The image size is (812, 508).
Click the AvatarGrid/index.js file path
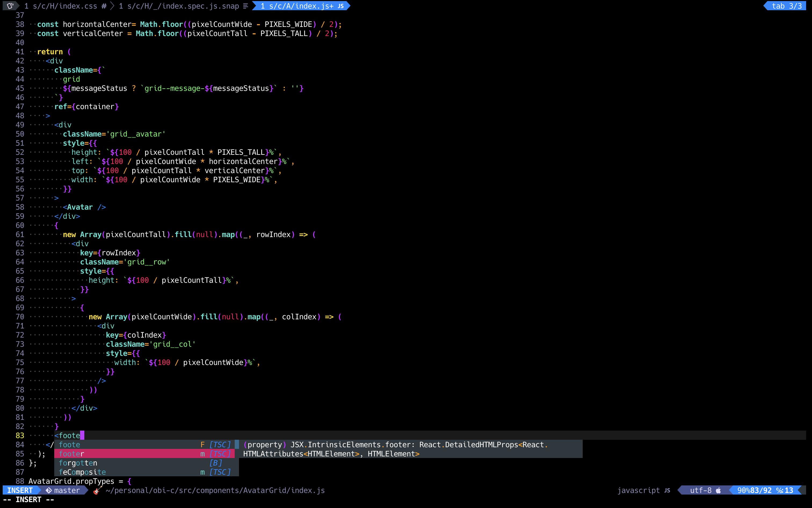point(215,490)
